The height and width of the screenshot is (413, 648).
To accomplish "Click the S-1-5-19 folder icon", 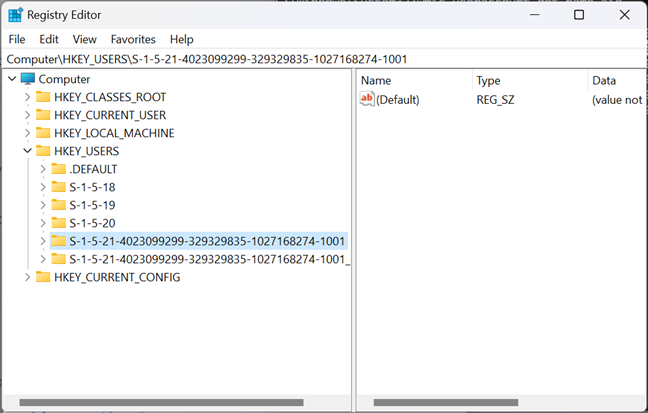I will pos(59,205).
